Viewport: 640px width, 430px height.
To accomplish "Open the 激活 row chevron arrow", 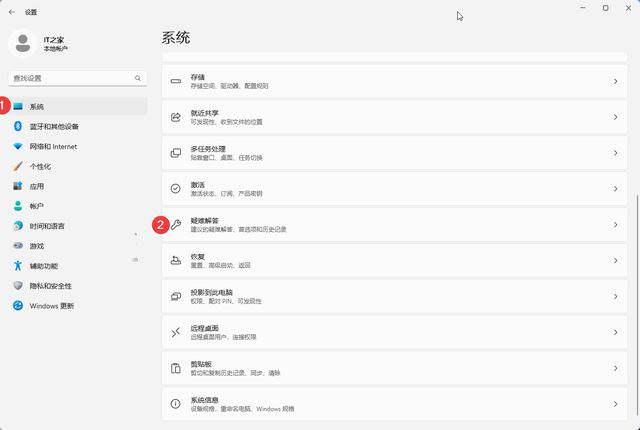I will click(x=614, y=189).
